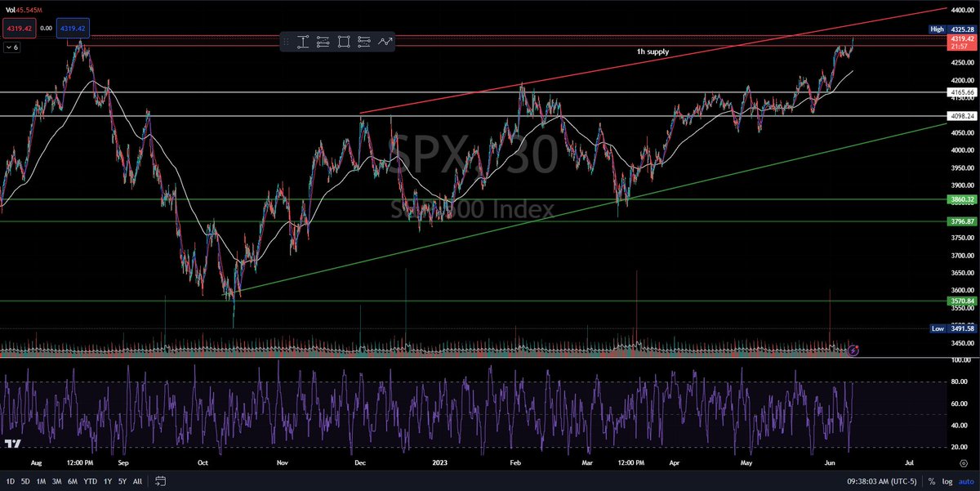The width and height of the screenshot is (980, 491).
Task: Click the 80.00 level on RSI scale
Action: point(958,382)
